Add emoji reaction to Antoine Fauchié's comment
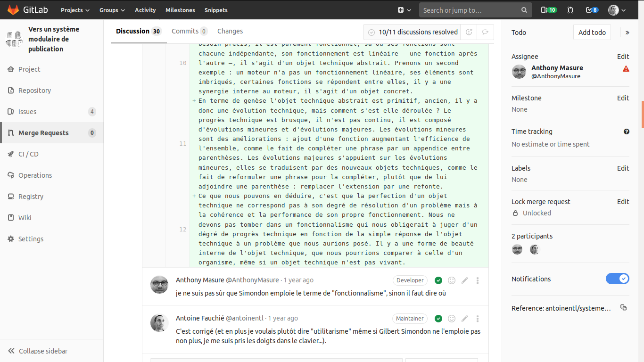Screen dimensions: 644x362 click(451, 319)
